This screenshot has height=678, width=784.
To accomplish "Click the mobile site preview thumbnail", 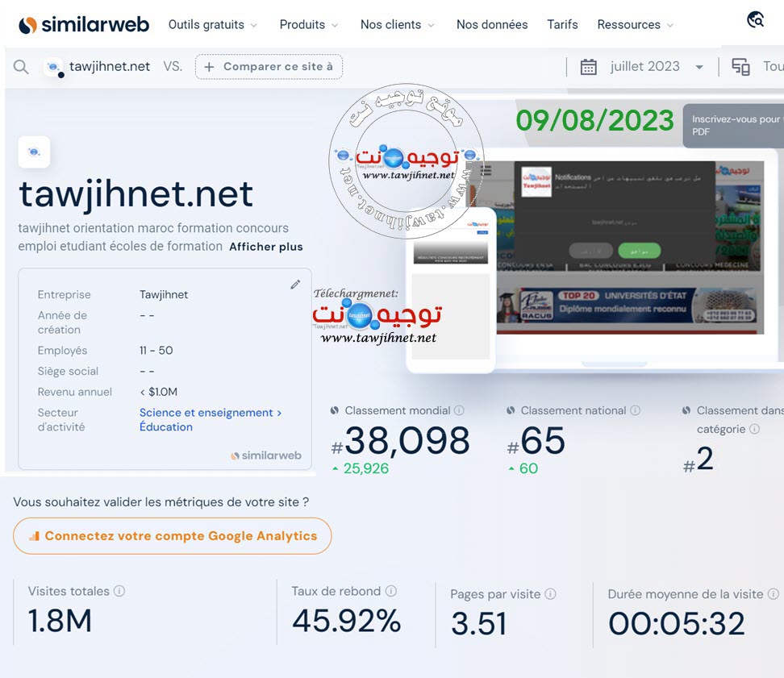I will [x=451, y=290].
